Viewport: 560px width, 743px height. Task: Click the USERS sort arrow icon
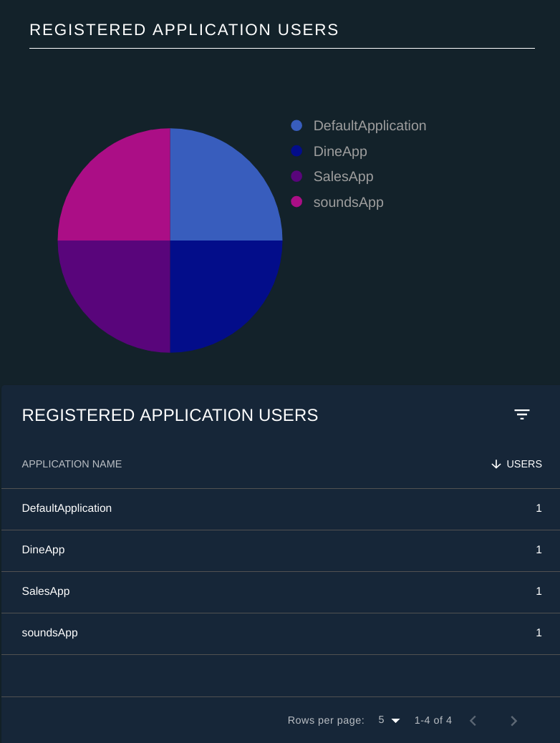coord(496,464)
